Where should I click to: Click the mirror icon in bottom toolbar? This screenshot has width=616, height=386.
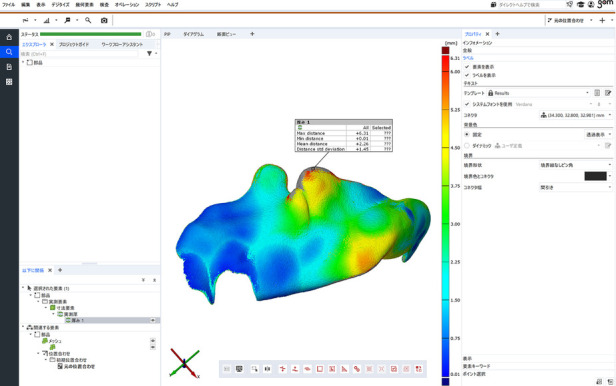(268, 369)
